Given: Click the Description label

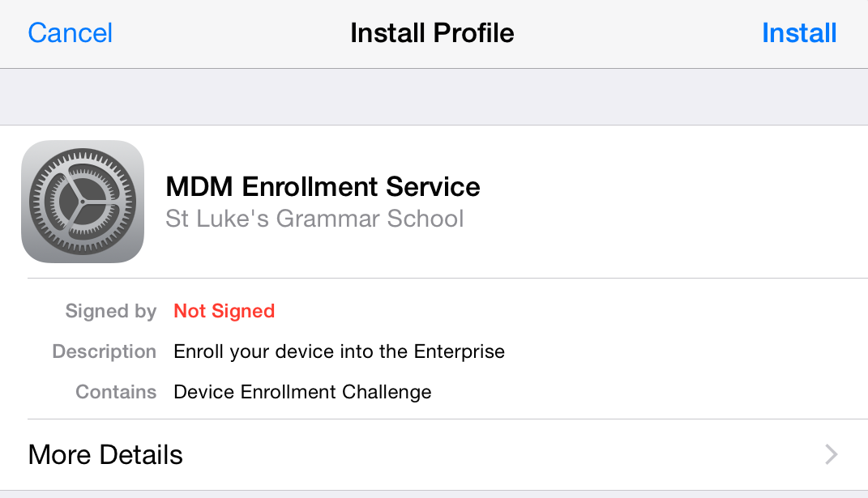Looking at the screenshot, I should click(104, 351).
